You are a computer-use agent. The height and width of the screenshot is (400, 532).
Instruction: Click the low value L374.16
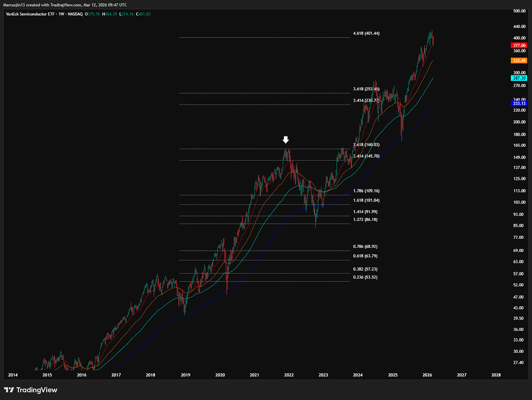[126, 14]
